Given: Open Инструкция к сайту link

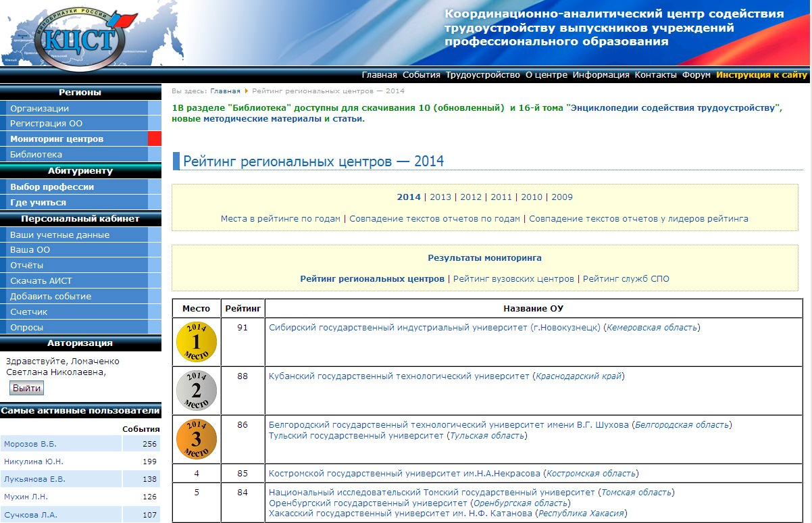Looking at the screenshot, I should tap(762, 75).
